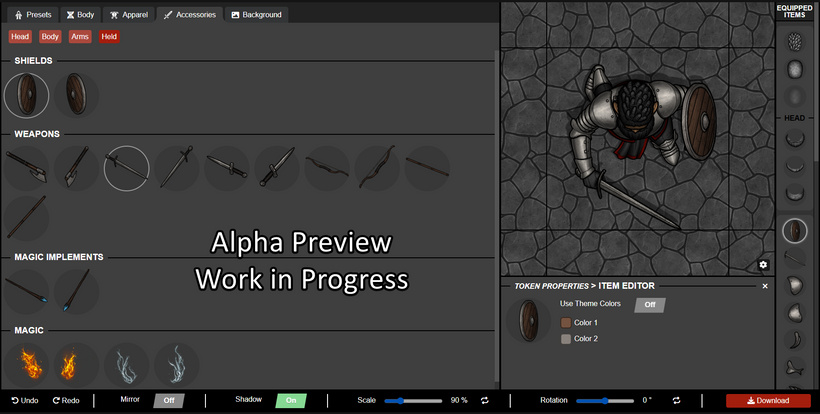
Task: Close the Item Editor panel
Action: coord(765,286)
